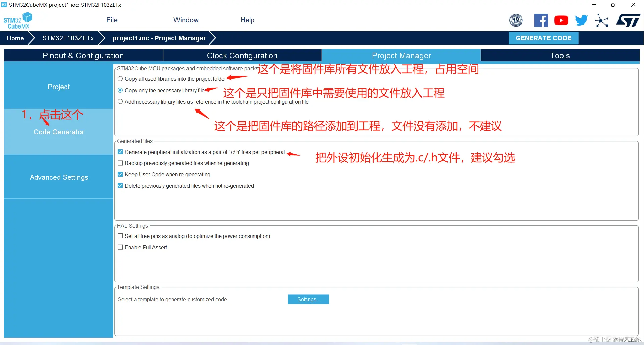Close the STM32CubeMX window
Screen dimensions: 644x345
point(633,5)
